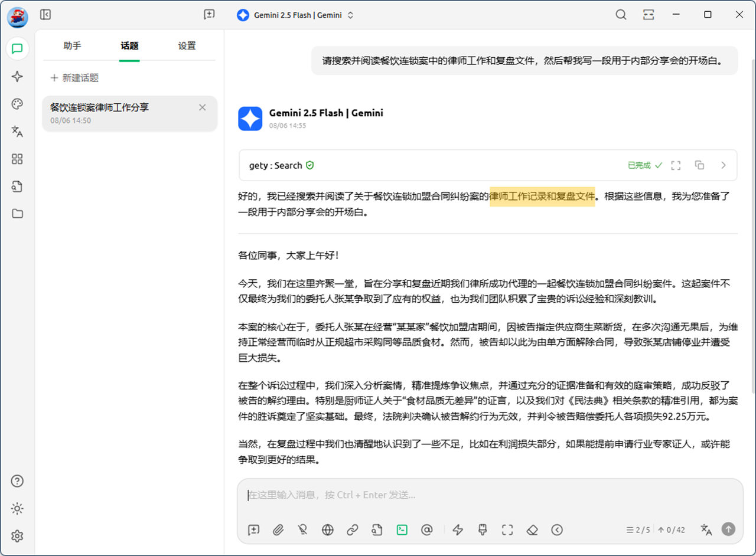Click the message timestamp 08/06 14:55
The width and height of the screenshot is (756, 556).
tap(288, 126)
